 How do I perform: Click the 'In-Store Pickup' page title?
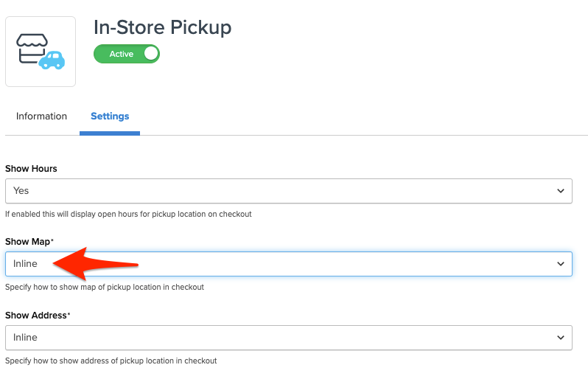click(162, 28)
